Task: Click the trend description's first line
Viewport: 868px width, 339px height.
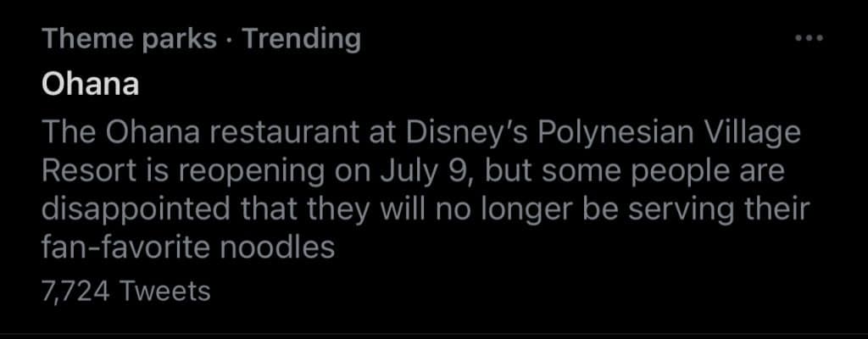Action: pyautogui.click(x=420, y=133)
